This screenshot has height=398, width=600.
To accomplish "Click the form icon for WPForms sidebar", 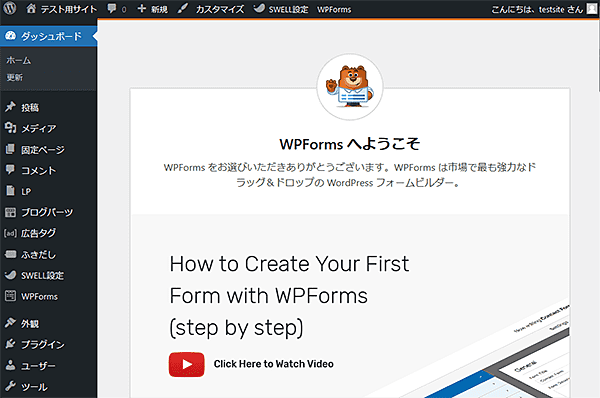I will coord(10,295).
